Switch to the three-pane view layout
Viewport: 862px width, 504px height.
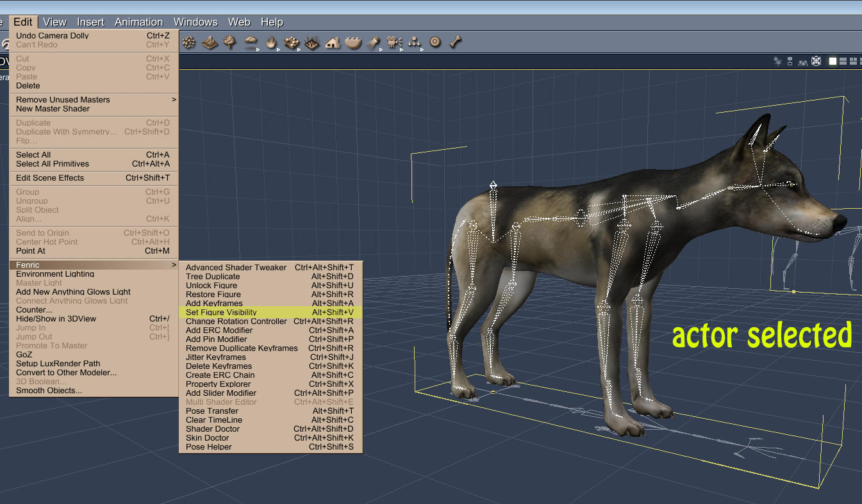click(854, 61)
